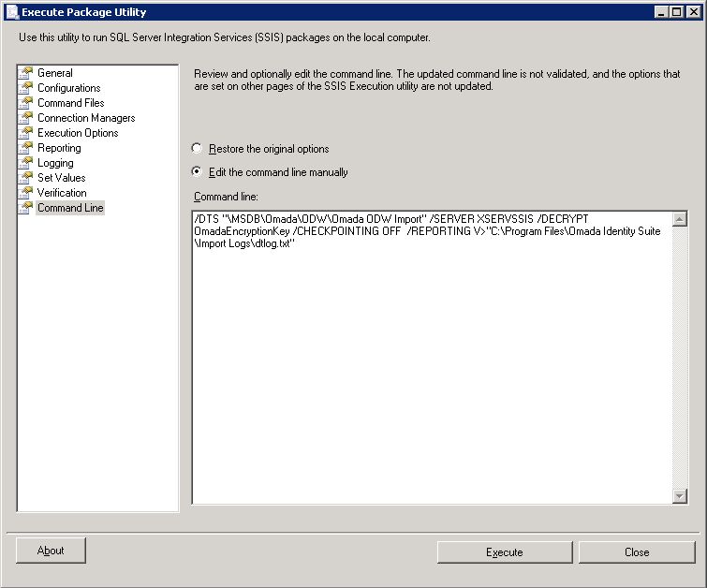Click the Command Files page icon
The width and height of the screenshot is (707, 588).
point(26,103)
